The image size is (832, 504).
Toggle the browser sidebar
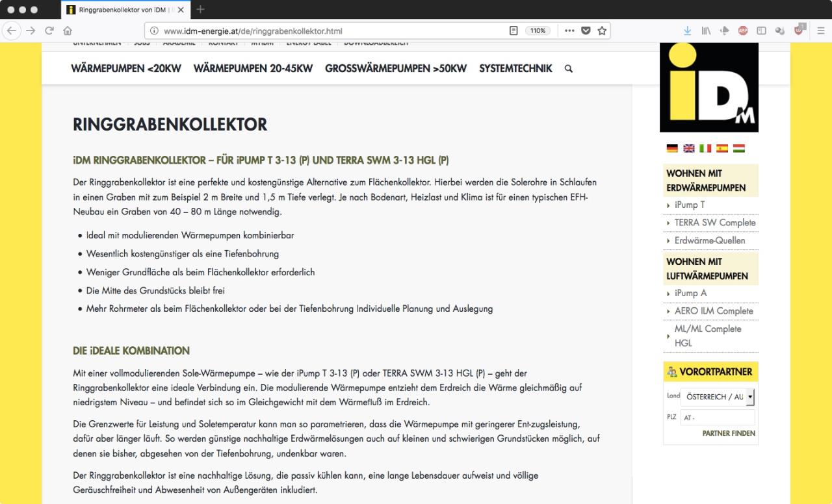pos(761,31)
